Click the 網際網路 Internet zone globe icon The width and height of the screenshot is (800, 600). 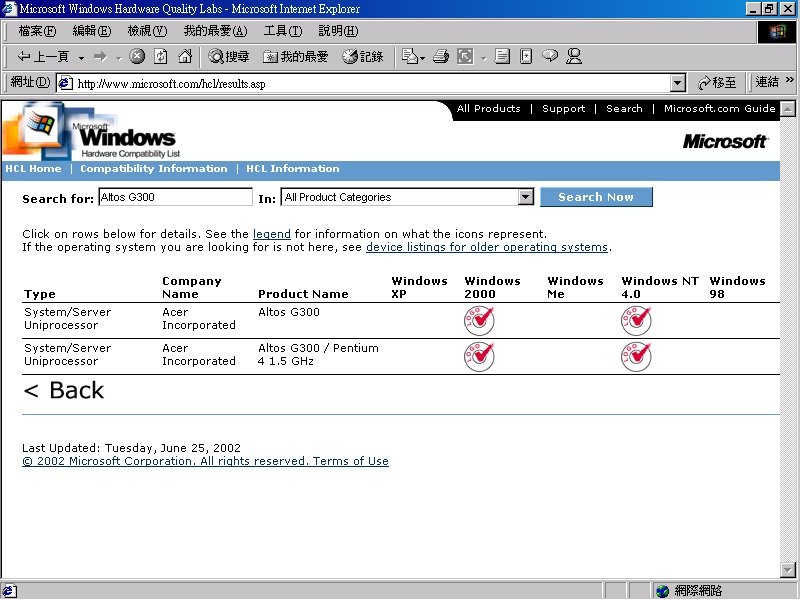click(662, 591)
